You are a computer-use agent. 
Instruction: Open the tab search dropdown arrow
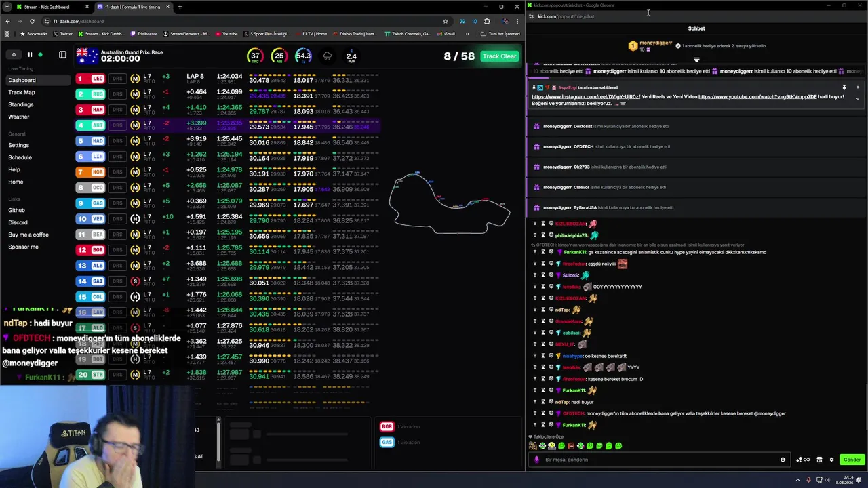point(6,7)
